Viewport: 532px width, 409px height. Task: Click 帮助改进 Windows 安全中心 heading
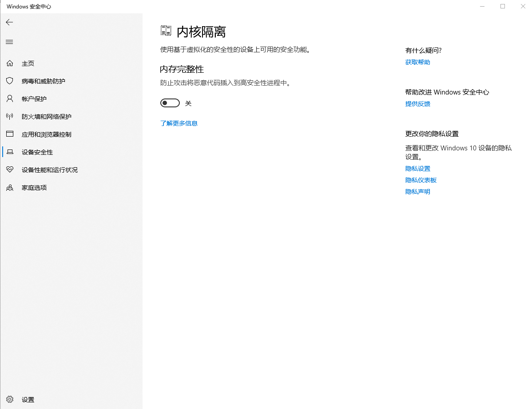(447, 92)
